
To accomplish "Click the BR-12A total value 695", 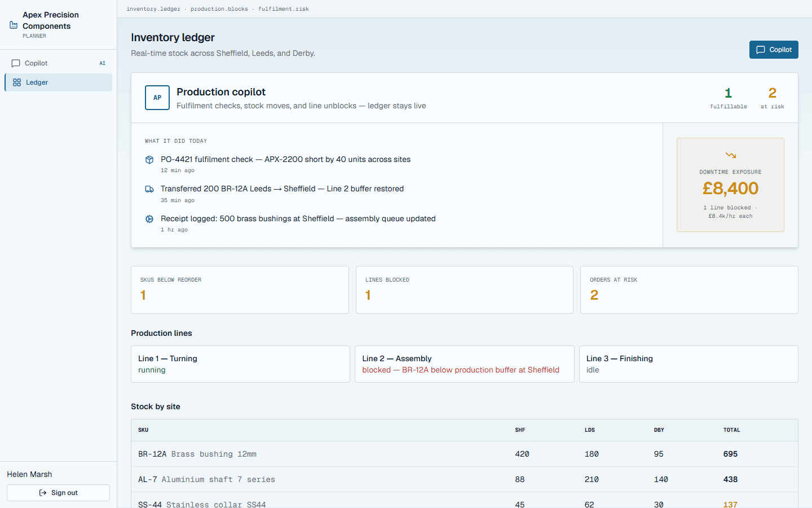I will click(730, 454).
